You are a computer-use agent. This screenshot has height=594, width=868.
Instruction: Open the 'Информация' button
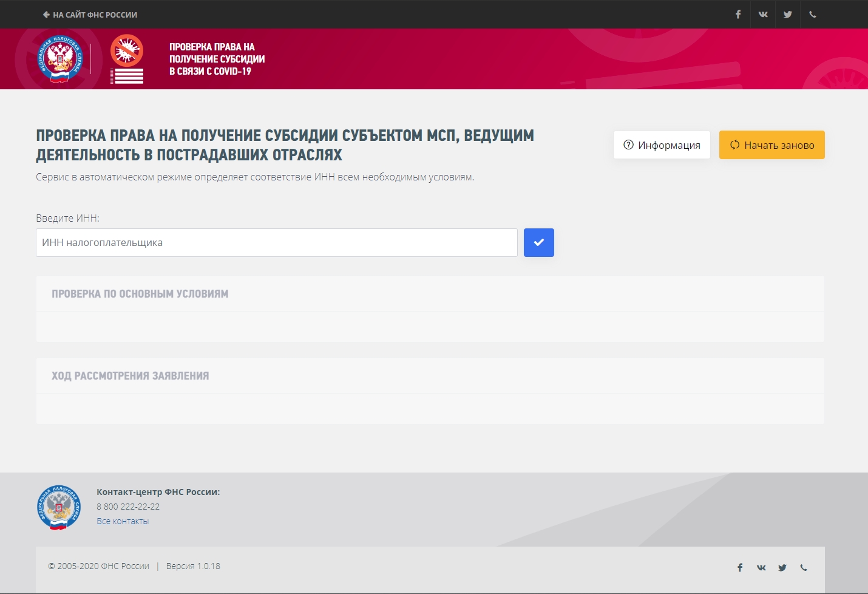click(x=662, y=145)
